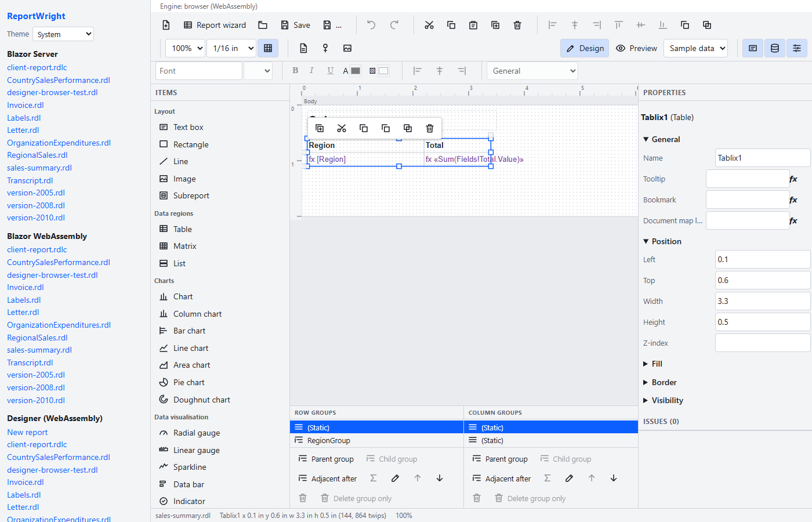Image resolution: width=812 pixels, height=522 pixels.
Task: Switch to Preview mode
Action: 636,48
